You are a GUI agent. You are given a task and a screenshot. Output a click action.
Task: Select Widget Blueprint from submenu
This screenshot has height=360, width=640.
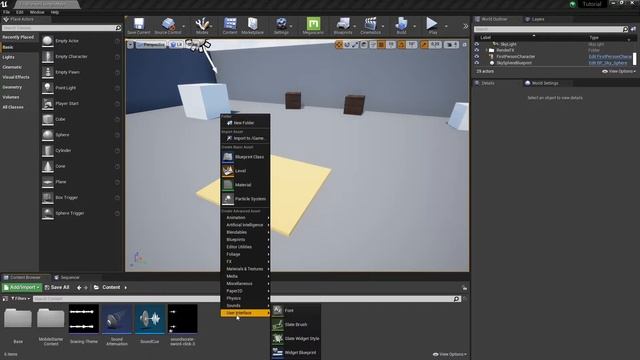(296, 353)
